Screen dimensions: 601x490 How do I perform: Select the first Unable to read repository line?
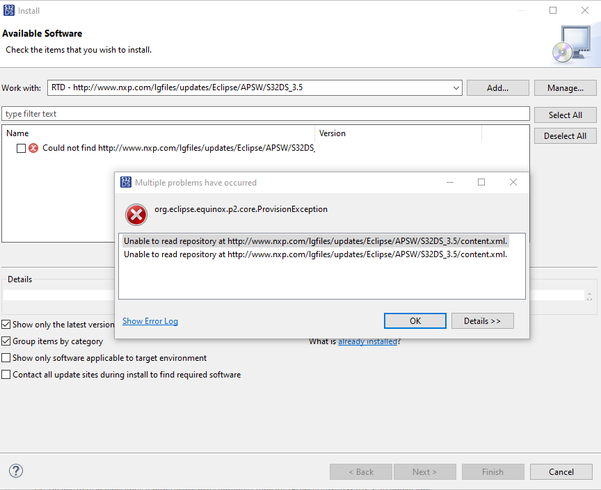(315, 241)
